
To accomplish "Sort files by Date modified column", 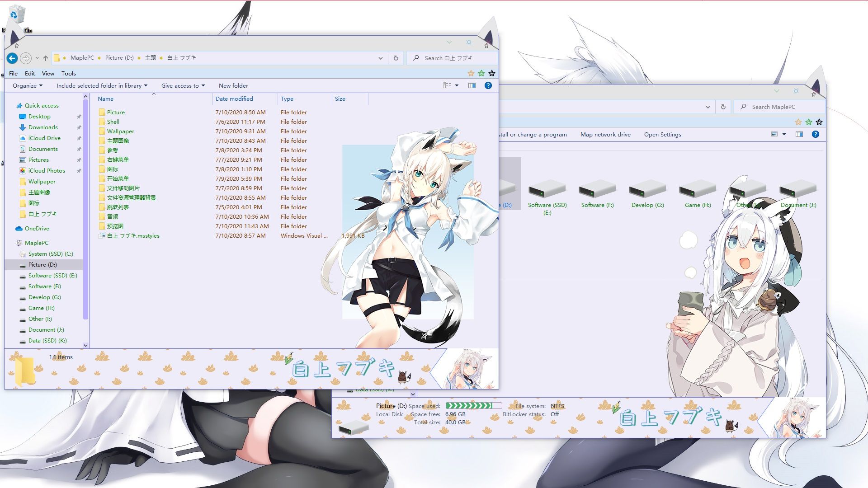I will click(245, 99).
